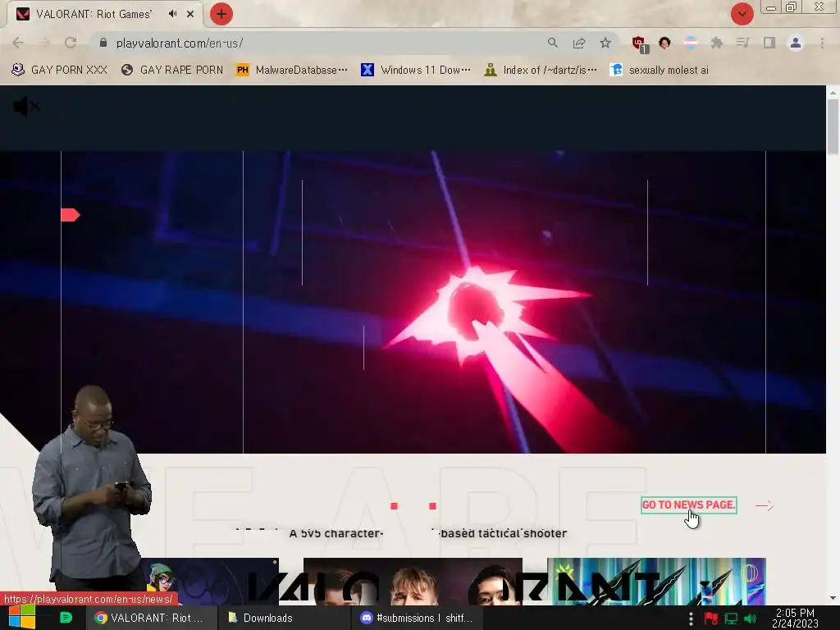The image size is (840, 630).
Task: Open the uBlock Origin extension icon
Action: tap(640, 44)
